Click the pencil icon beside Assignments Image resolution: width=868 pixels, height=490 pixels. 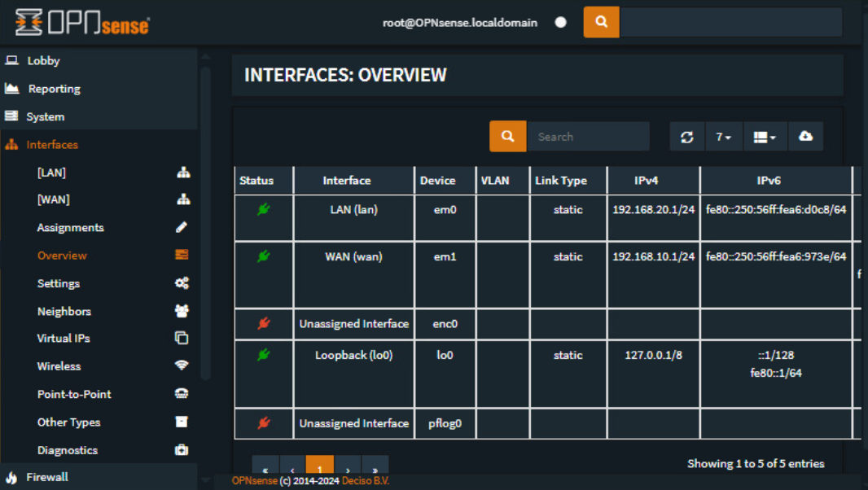[182, 227]
